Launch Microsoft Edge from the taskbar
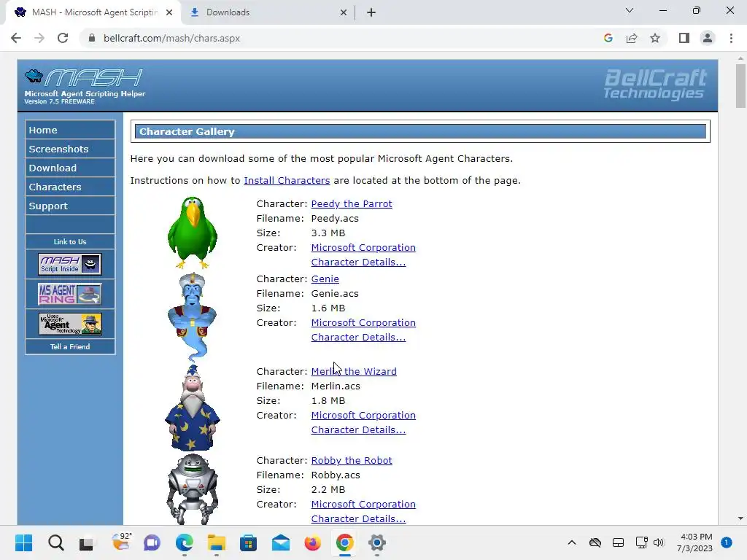Image resolution: width=747 pixels, height=560 pixels. click(x=185, y=542)
